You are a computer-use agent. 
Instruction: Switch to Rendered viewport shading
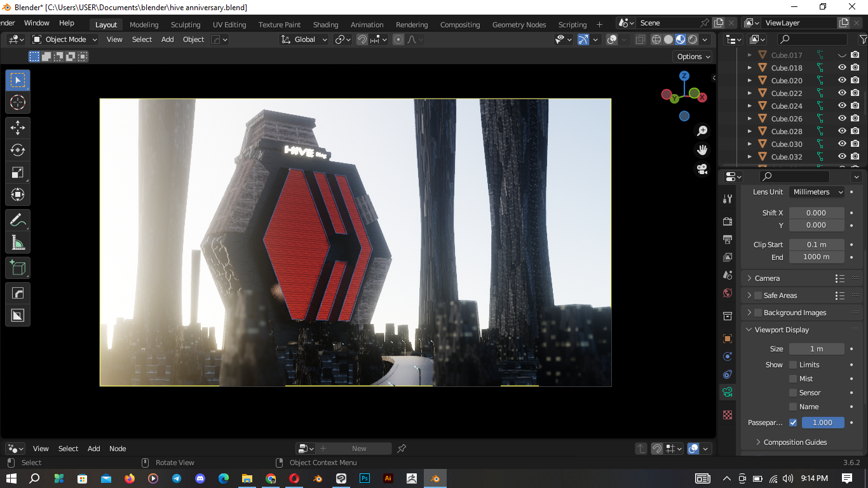[693, 39]
